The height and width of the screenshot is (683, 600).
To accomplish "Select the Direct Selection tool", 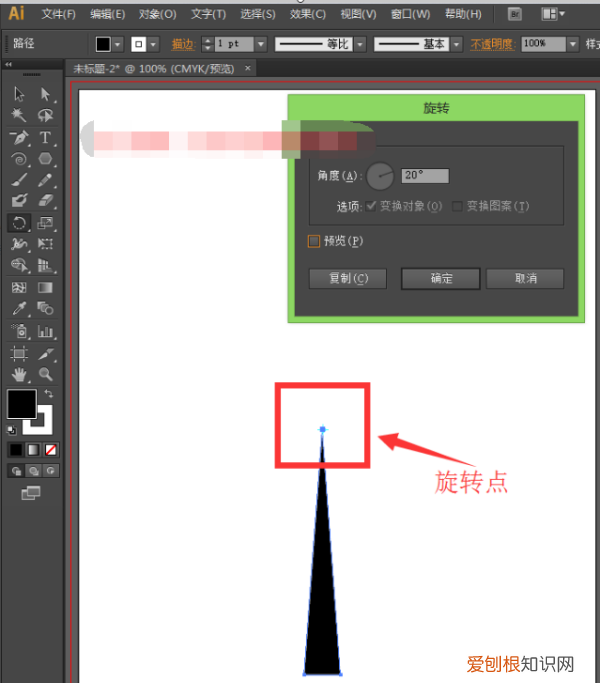I will tap(46, 93).
